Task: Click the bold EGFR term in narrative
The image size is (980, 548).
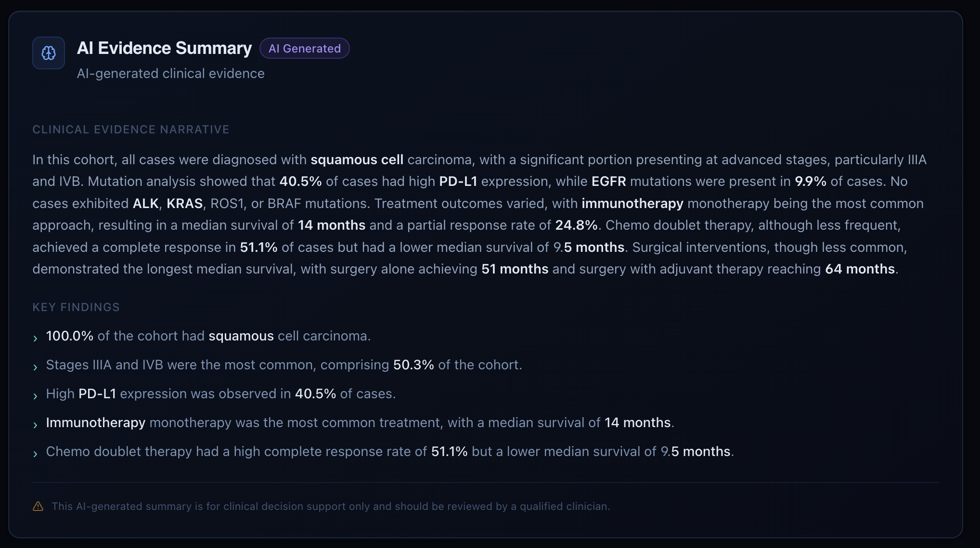Action: tap(609, 181)
